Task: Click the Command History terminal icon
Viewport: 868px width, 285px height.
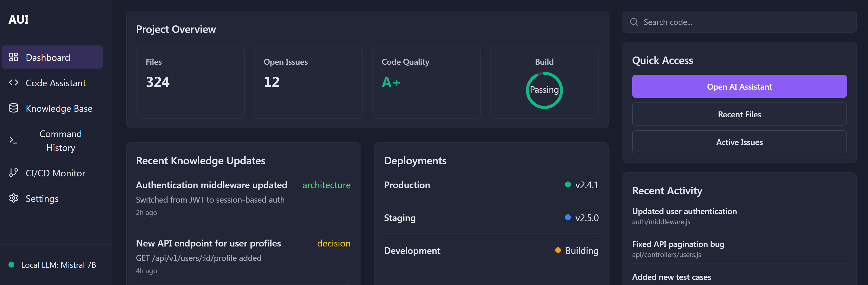Action: [x=14, y=140]
